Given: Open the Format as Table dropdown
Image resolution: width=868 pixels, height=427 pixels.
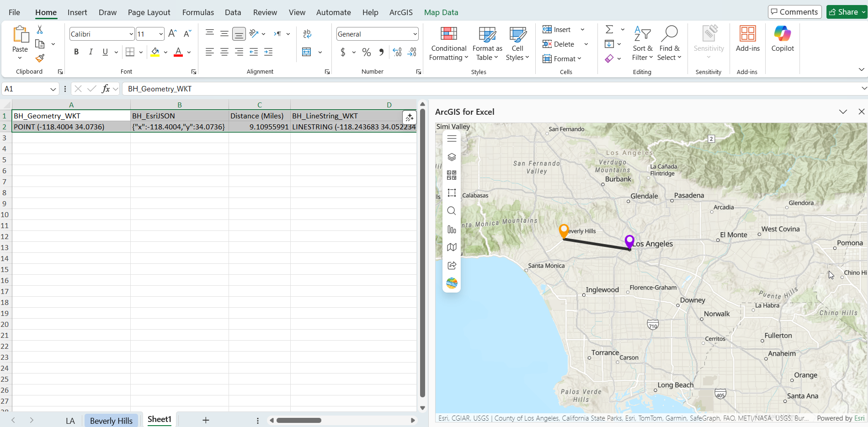Looking at the screenshot, I should click(x=487, y=43).
